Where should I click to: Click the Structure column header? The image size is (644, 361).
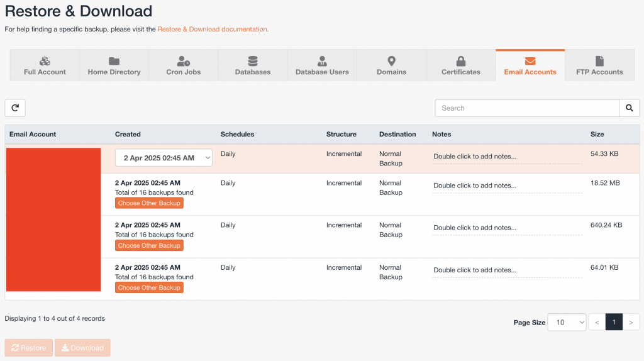pyautogui.click(x=341, y=135)
